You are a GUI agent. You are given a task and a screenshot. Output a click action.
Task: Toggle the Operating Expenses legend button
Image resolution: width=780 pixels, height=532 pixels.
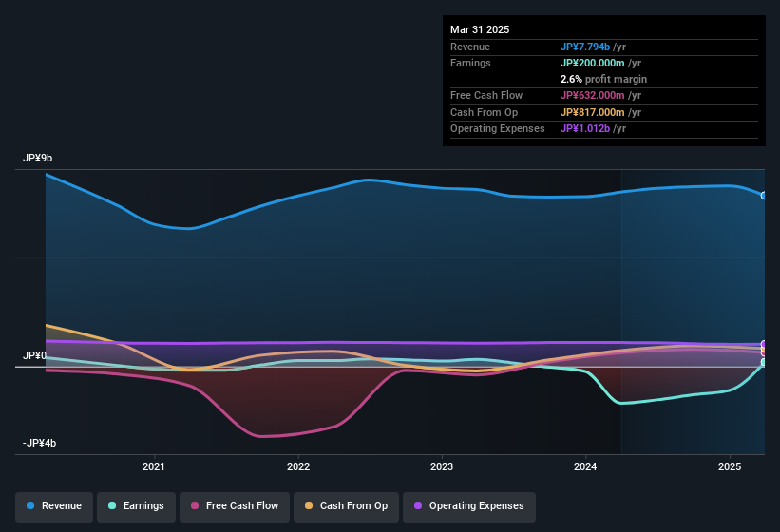[469, 506]
